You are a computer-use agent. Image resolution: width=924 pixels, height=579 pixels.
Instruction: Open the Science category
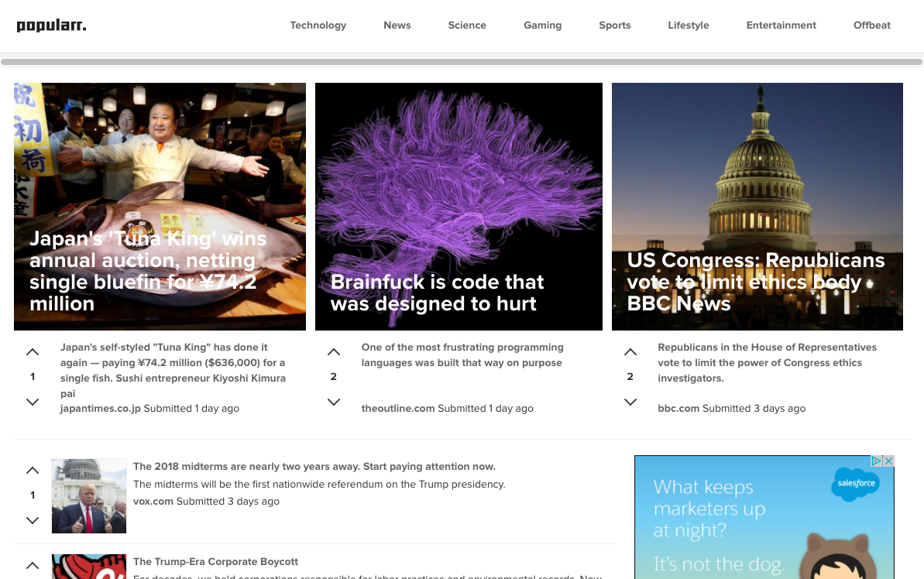(x=467, y=26)
